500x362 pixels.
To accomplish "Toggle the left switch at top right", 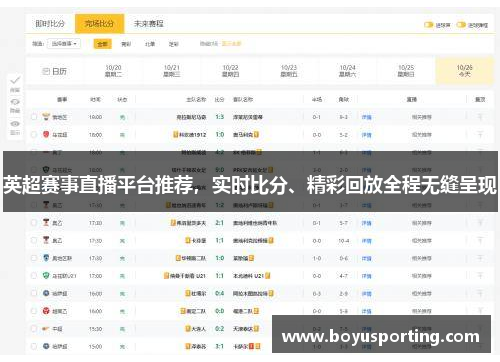I will 428,25.
